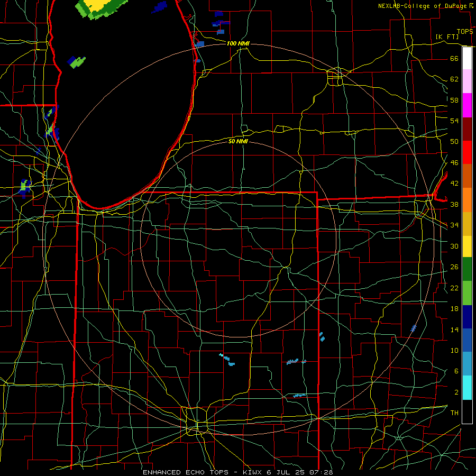
Task: Click the legend value '30'
Action: coord(454,246)
